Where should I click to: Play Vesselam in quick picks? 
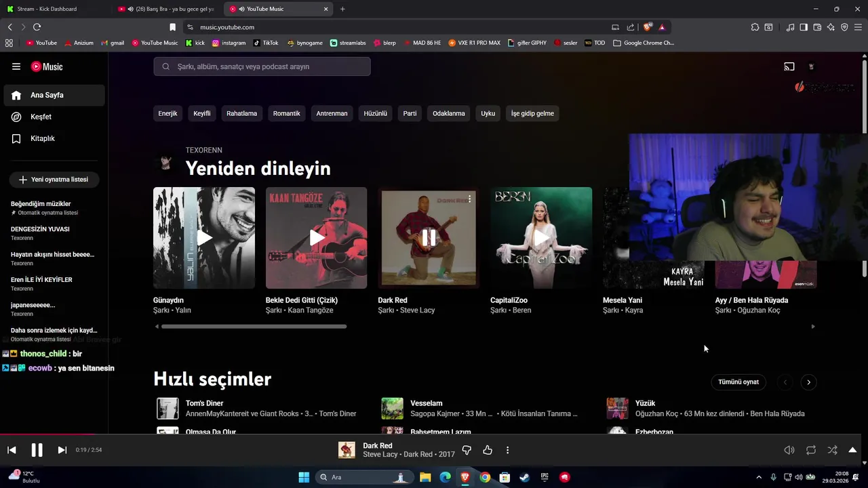(392, 409)
